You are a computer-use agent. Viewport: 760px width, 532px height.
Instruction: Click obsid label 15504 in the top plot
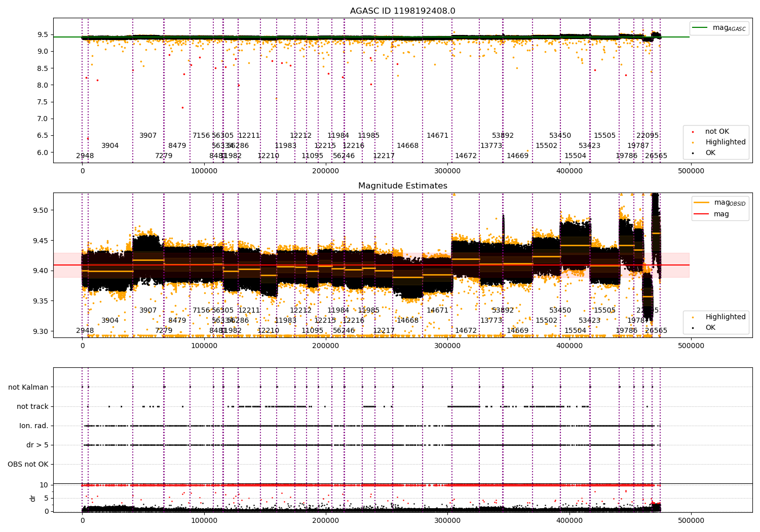pyautogui.click(x=576, y=156)
